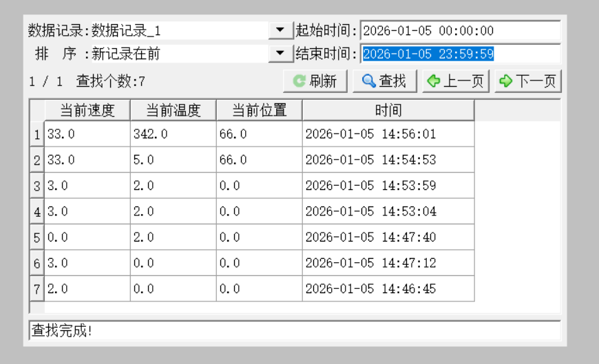
Task: Click the 查找个数:7 count label
Action: (x=111, y=81)
